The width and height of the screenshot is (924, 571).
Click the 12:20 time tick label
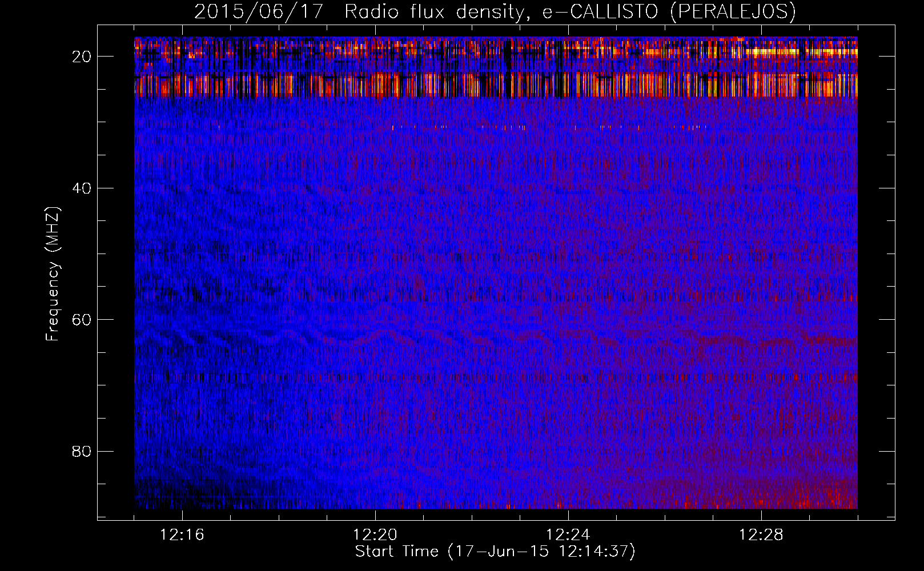(x=375, y=535)
